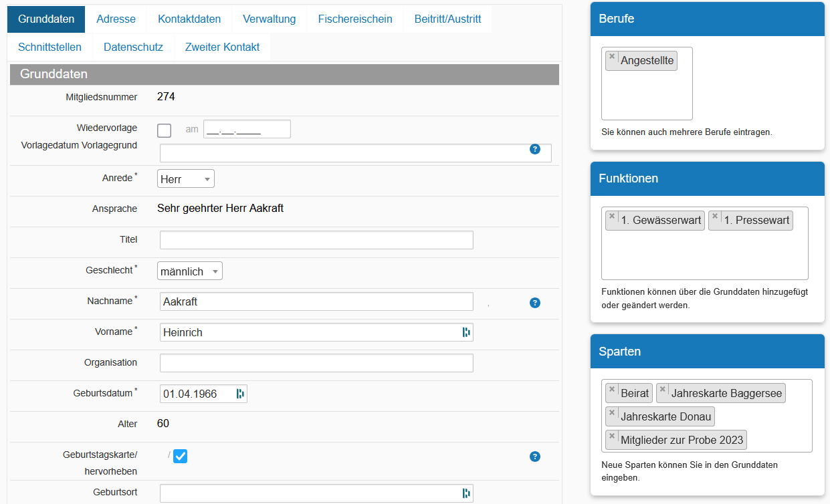Click the icon inside the Geburtsort field

(x=466, y=493)
